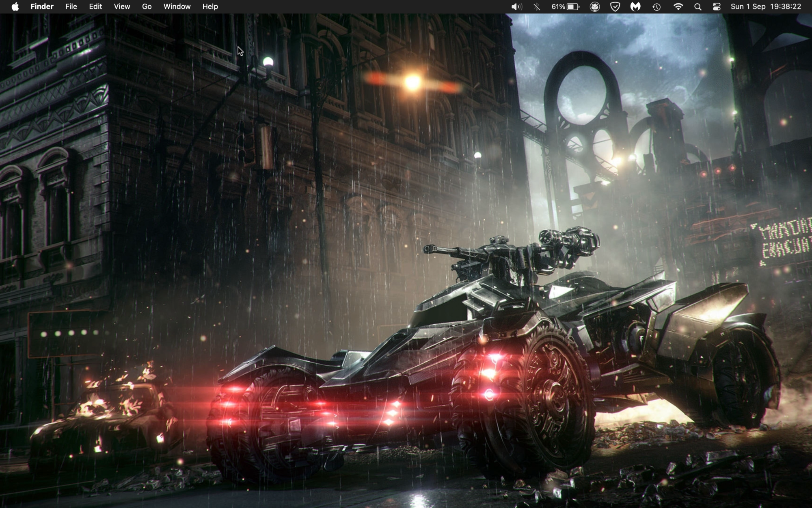
Task: Open the Help menu
Action: pos(210,7)
